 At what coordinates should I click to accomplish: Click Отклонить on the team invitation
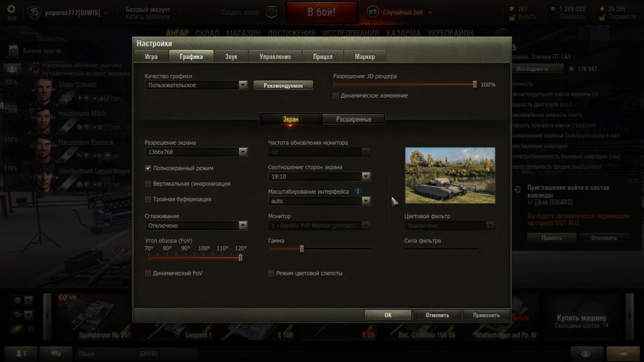point(604,238)
